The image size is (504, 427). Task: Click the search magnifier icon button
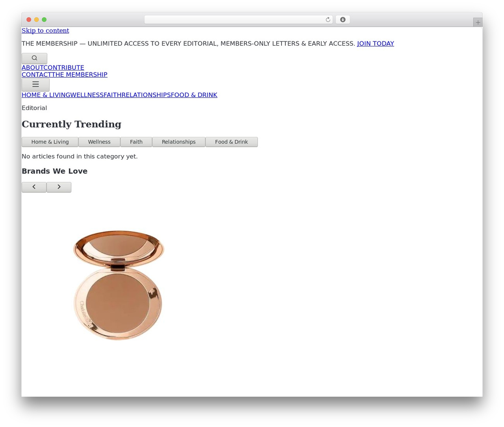pyautogui.click(x=34, y=58)
